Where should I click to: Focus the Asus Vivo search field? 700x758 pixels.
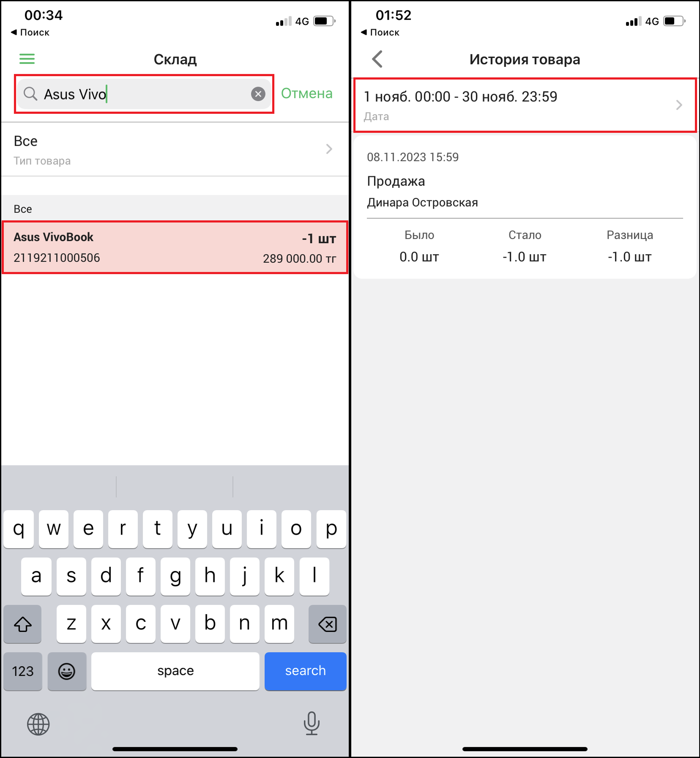[x=144, y=94]
